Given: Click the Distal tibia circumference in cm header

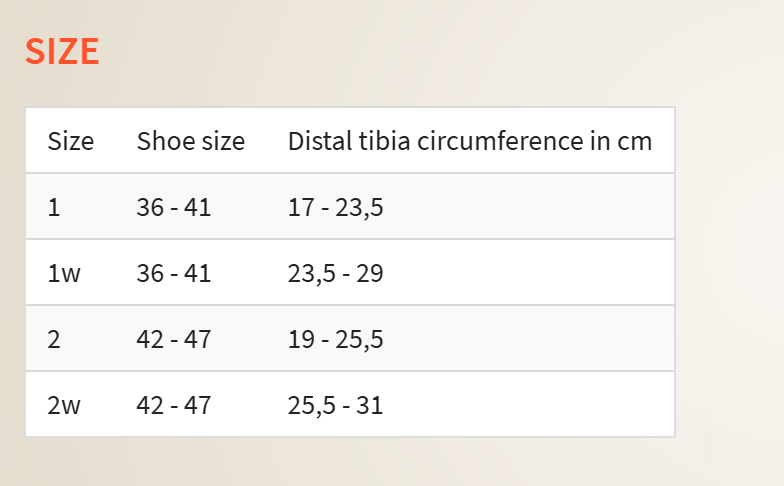Looking at the screenshot, I should [x=470, y=141].
